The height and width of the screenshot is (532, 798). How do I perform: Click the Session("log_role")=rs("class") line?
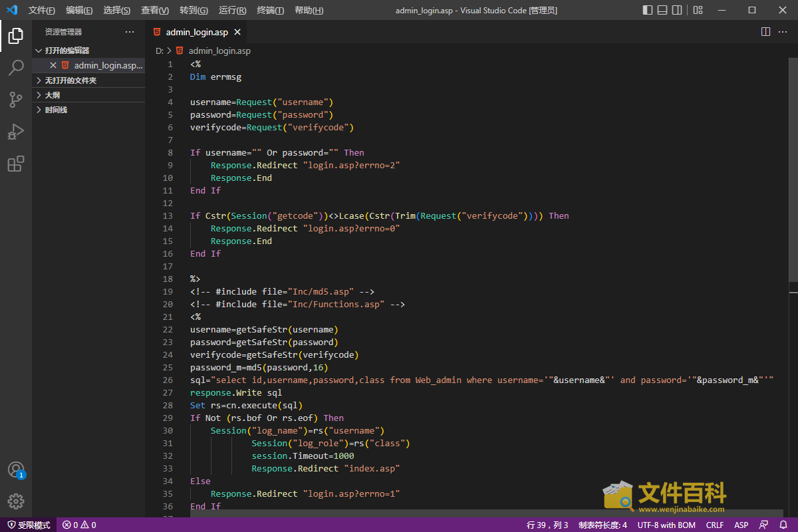(331, 443)
